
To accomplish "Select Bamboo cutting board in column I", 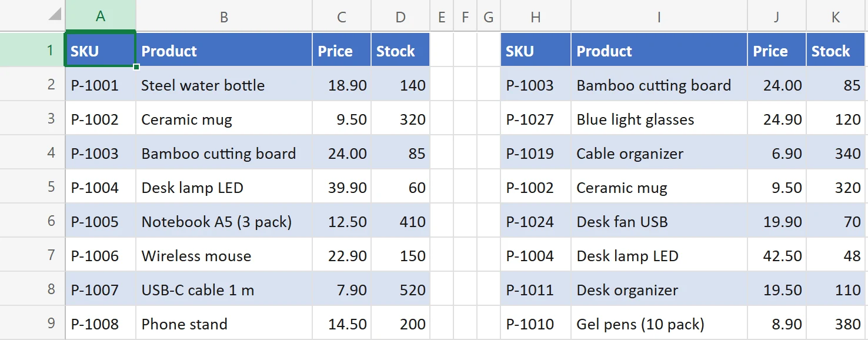I will coord(659,84).
